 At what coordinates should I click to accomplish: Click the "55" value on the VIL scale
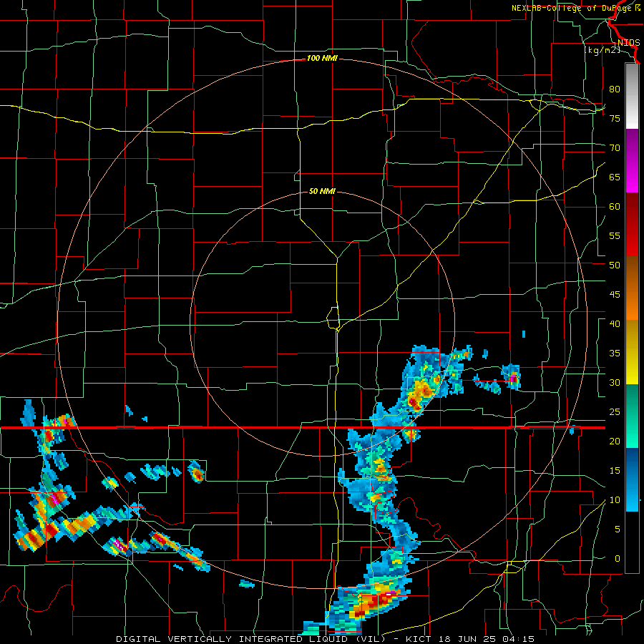pyautogui.click(x=615, y=236)
